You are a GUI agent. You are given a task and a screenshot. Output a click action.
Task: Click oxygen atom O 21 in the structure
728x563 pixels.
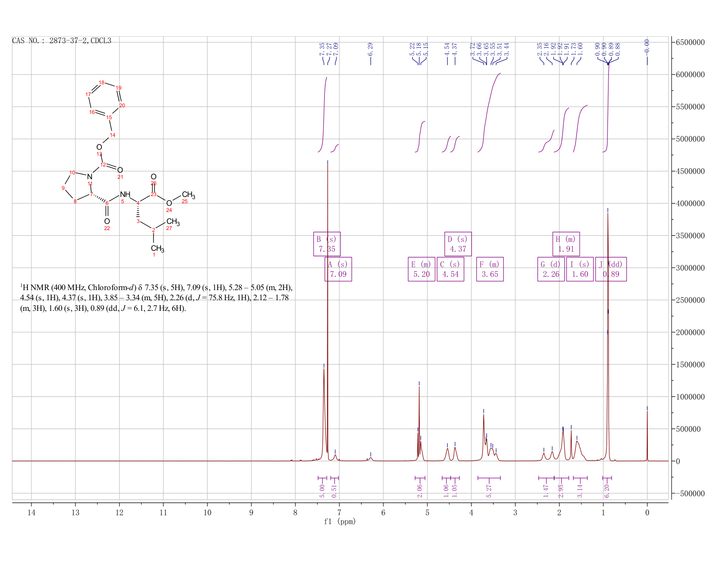pos(120,170)
